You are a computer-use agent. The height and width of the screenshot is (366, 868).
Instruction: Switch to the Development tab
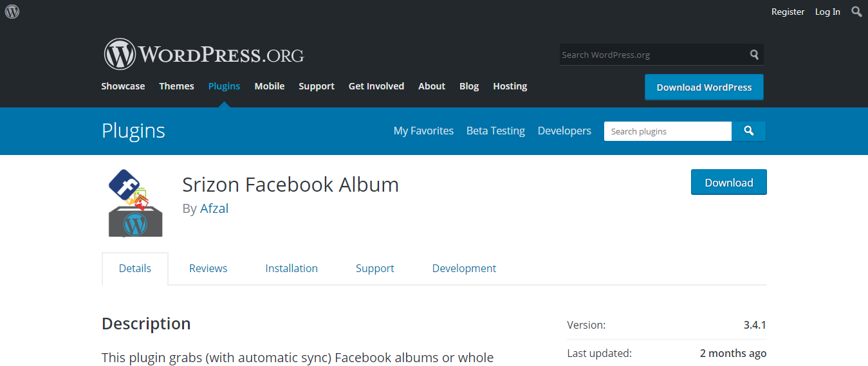click(x=464, y=268)
